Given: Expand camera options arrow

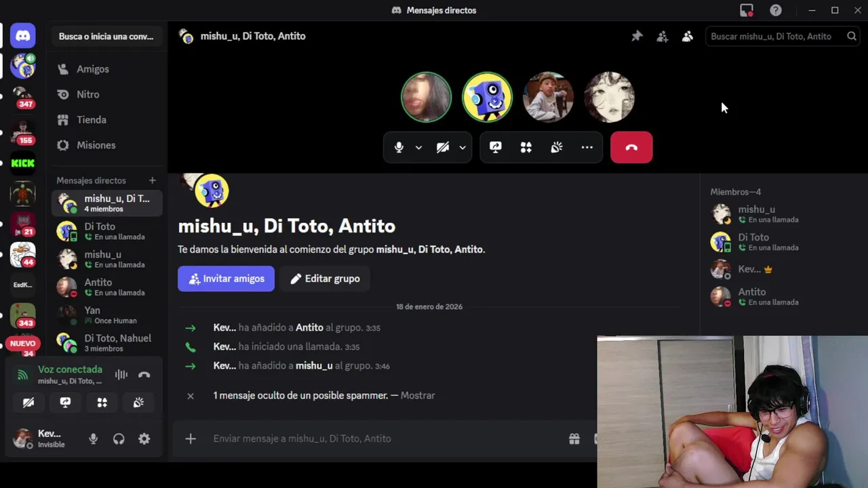Looking at the screenshot, I should (462, 147).
